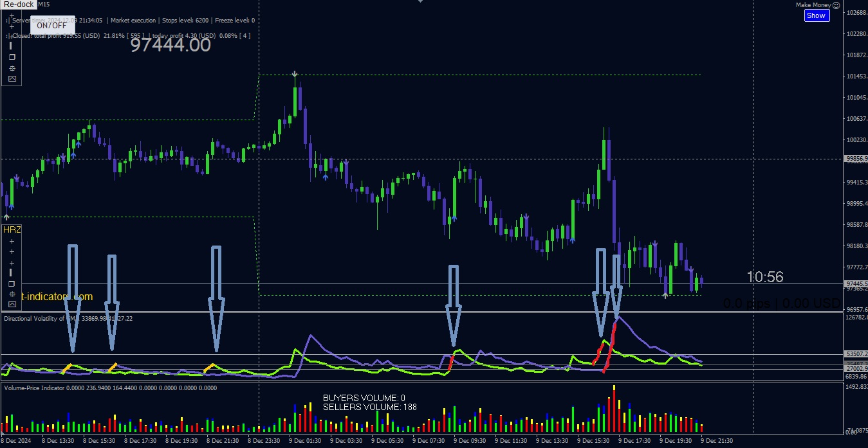The width and height of the screenshot is (868, 448).
Task: Click the 0.0 pips 0.00 USD readout
Action: coord(782,303)
